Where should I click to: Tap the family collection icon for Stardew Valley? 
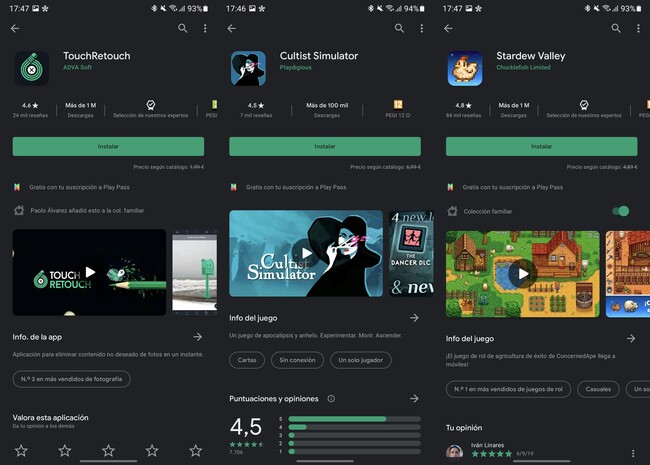tap(452, 211)
